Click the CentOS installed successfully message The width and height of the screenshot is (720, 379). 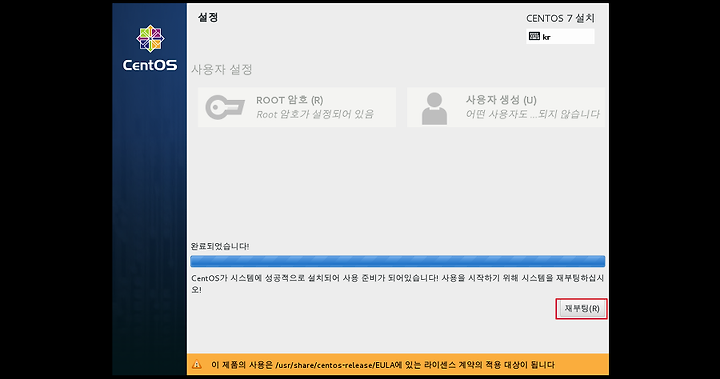[398, 284]
